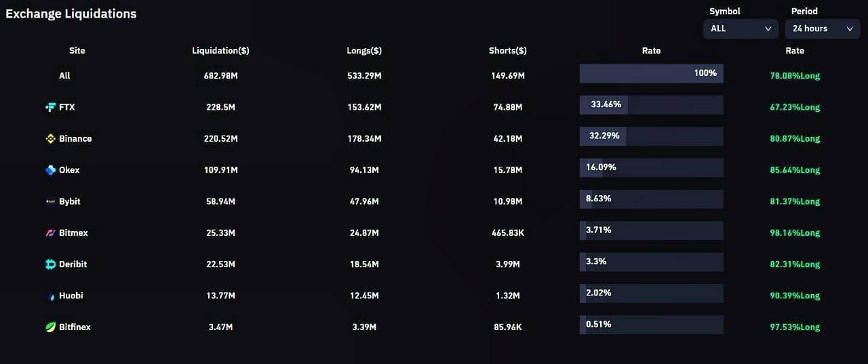Image resolution: width=868 pixels, height=364 pixels.
Task: Click the 98.16%Long rate for Bitmex
Action: coord(795,233)
